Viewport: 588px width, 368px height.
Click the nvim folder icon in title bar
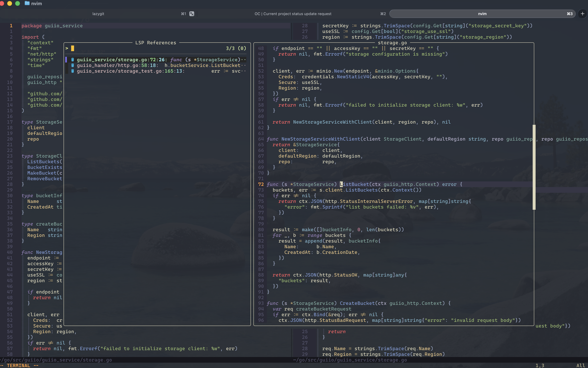(27, 3)
